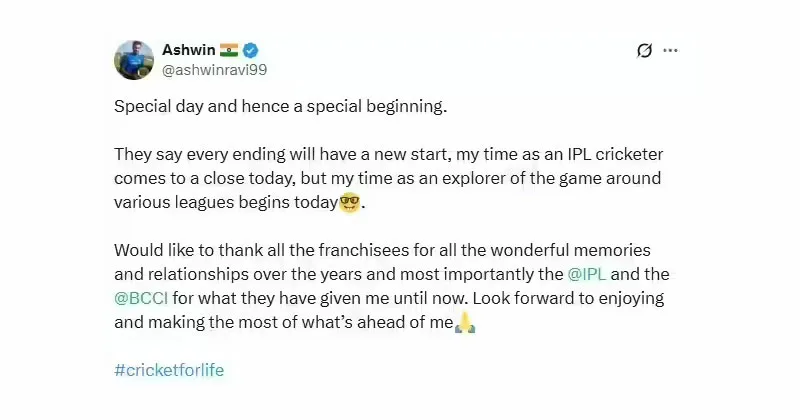Click the text "comes to a close today"

(x=205, y=179)
